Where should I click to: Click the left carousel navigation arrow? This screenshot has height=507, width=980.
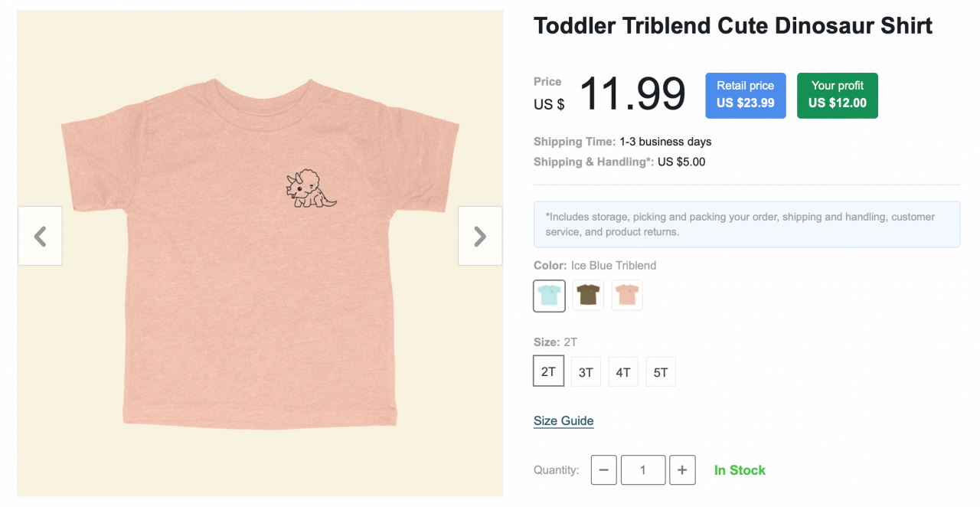[x=40, y=236]
